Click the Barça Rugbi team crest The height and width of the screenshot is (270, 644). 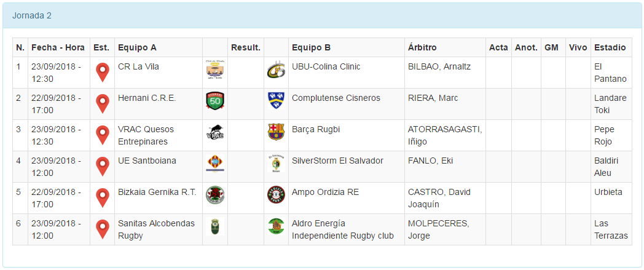tap(276, 132)
